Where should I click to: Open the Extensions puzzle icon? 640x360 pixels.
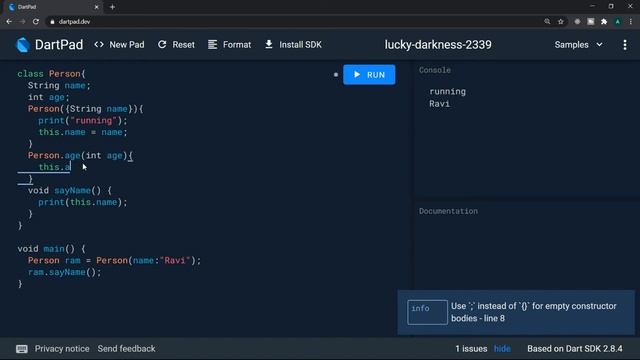[x=604, y=22]
